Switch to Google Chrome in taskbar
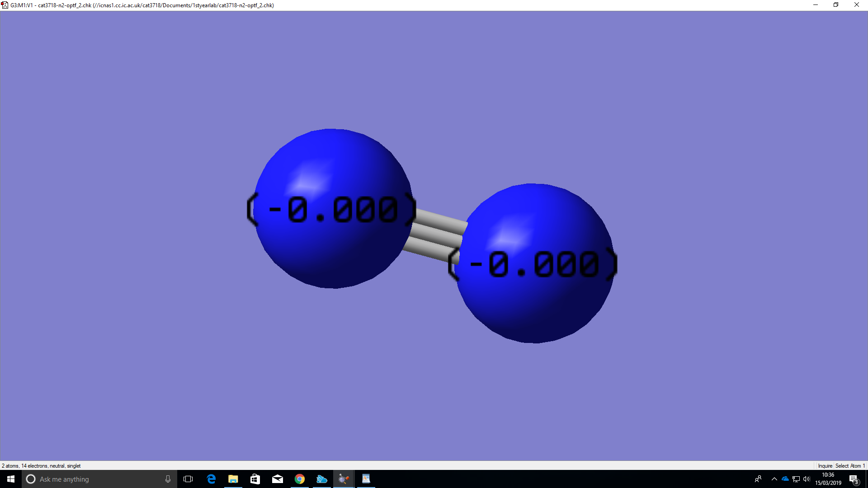This screenshot has width=868, height=488. tap(300, 479)
